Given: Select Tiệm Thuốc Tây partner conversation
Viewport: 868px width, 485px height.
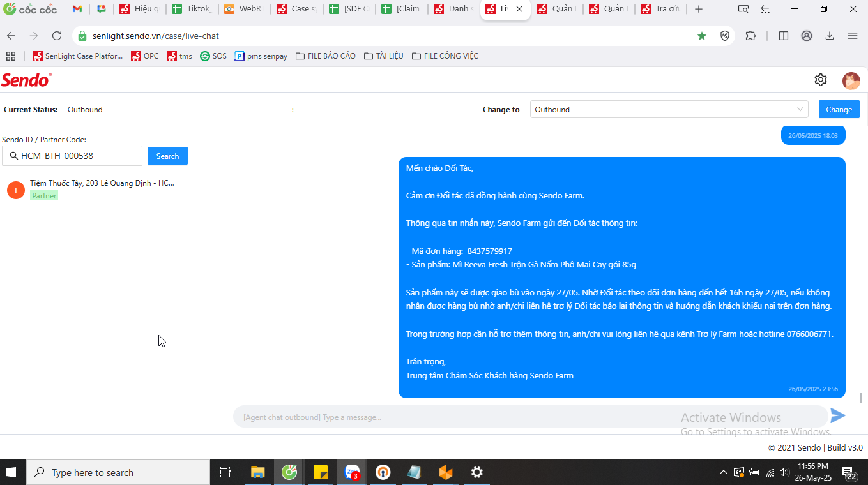Looking at the screenshot, I should coord(107,189).
